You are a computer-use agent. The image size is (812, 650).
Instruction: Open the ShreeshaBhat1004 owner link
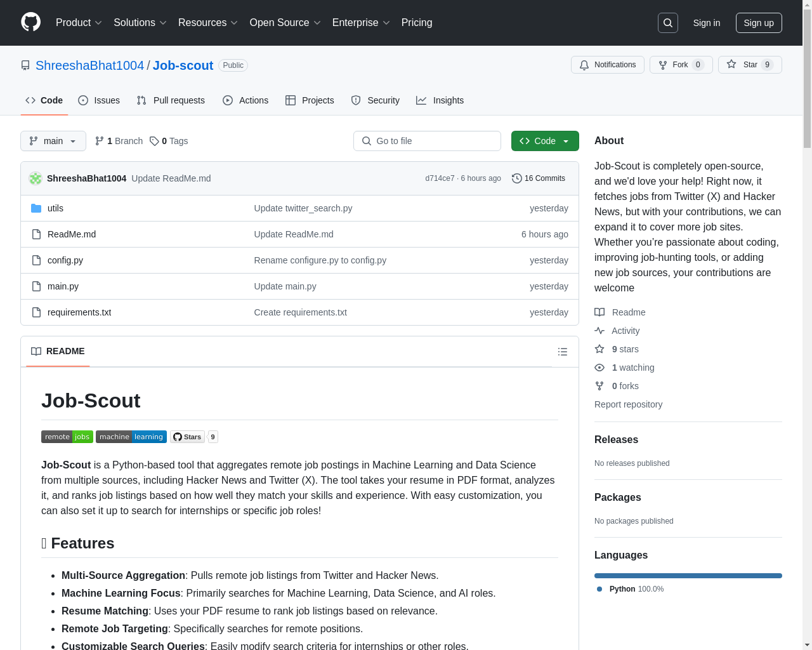(90, 65)
